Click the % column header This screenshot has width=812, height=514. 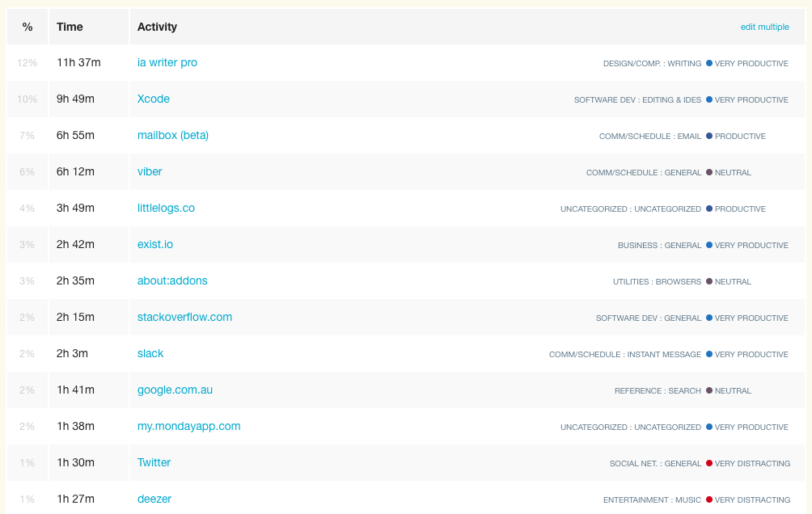point(27,27)
